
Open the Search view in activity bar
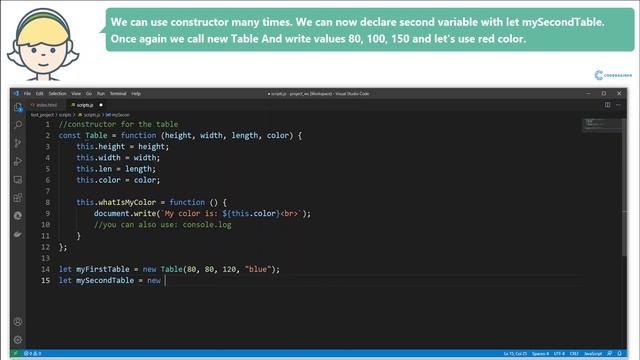18,124
